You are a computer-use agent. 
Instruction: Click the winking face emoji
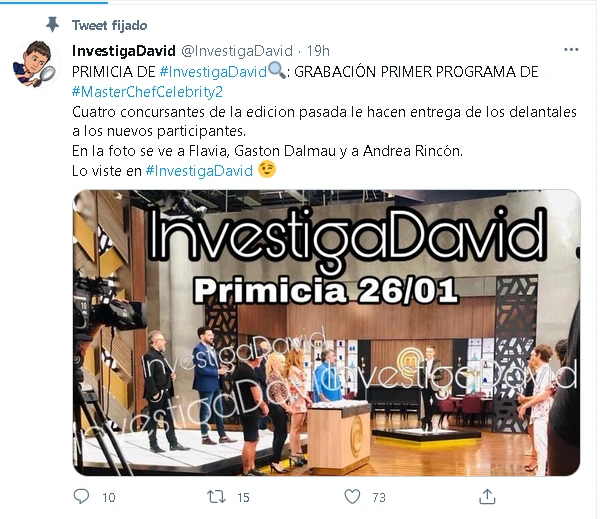coord(267,170)
